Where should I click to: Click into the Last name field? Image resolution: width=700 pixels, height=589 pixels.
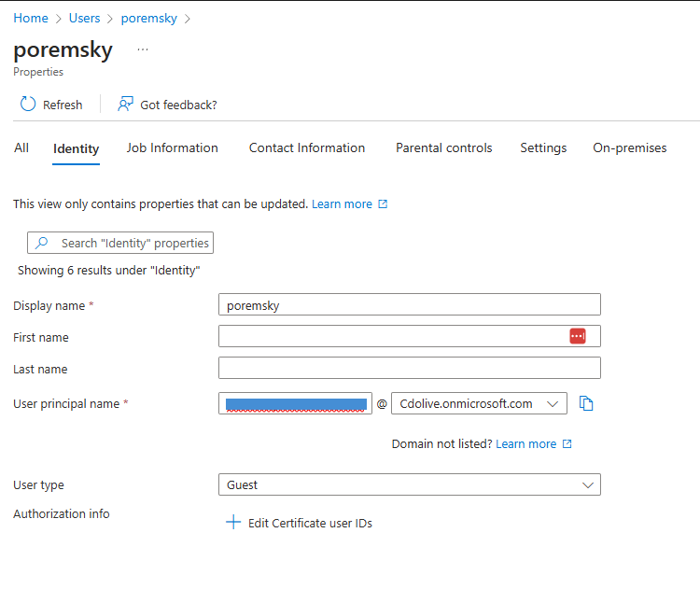click(x=410, y=368)
